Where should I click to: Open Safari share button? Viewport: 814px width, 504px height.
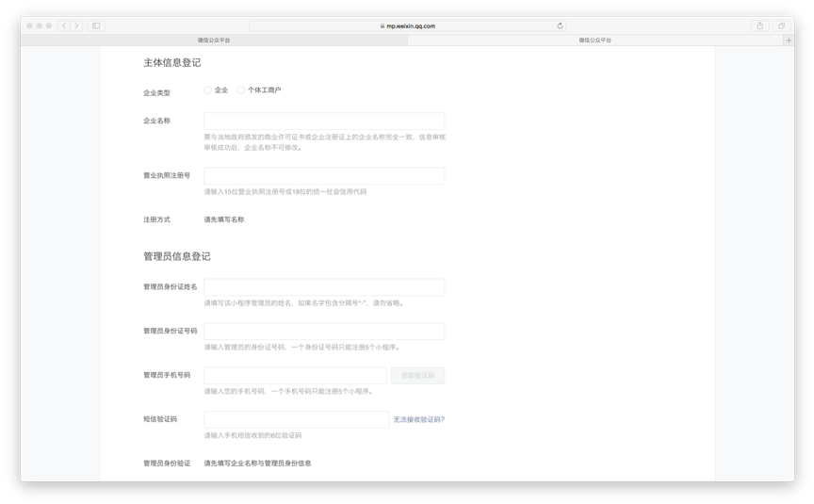click(x=760, y=25)
